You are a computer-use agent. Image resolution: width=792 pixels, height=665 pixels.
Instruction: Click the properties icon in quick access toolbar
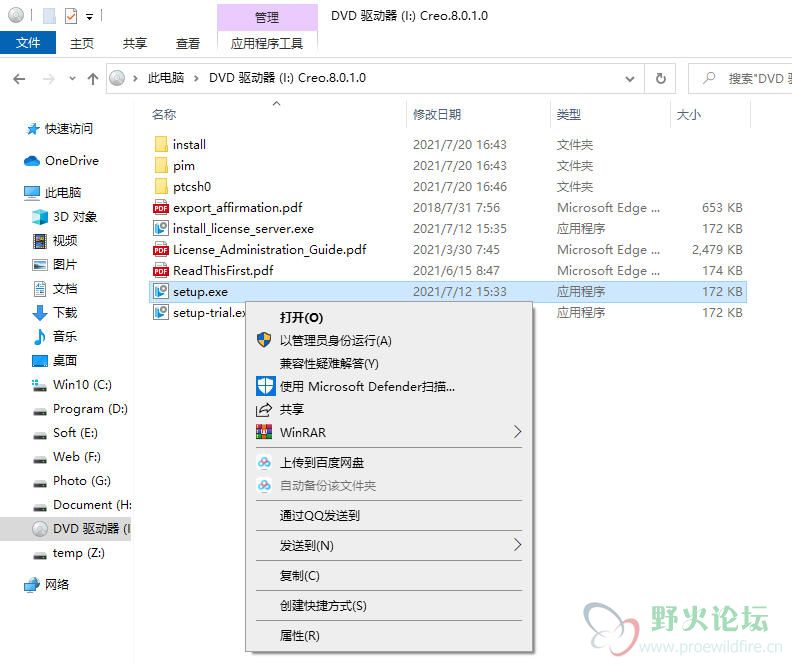point(71,16)
